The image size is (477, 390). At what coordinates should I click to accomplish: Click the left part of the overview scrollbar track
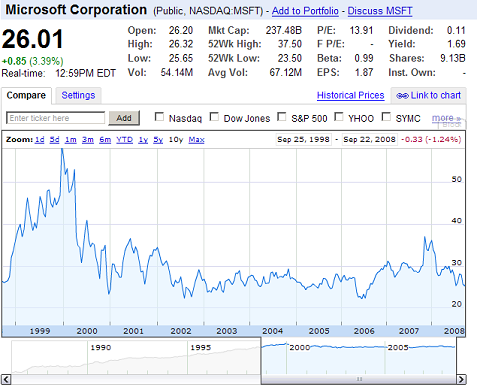coord(136,379)
